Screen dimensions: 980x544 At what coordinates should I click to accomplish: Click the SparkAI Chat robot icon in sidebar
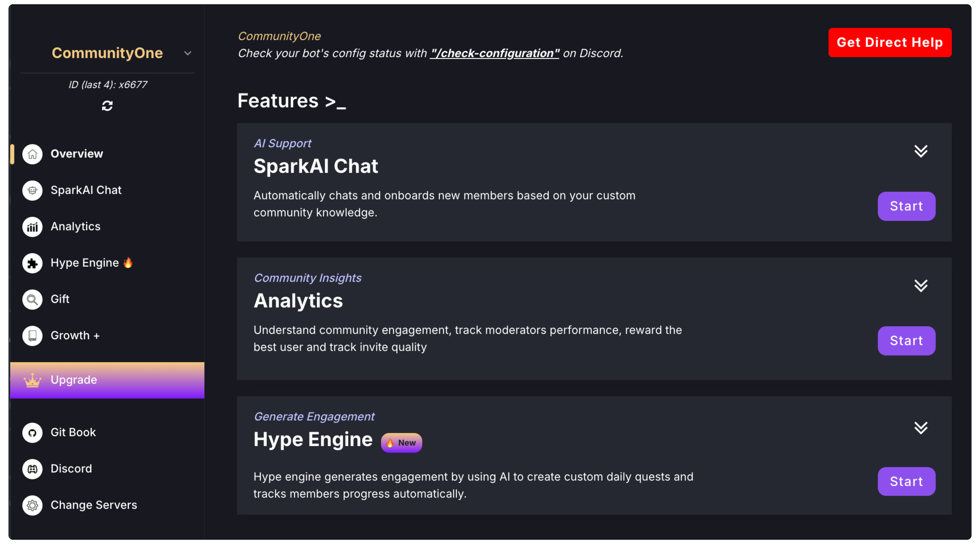(32, 190)
